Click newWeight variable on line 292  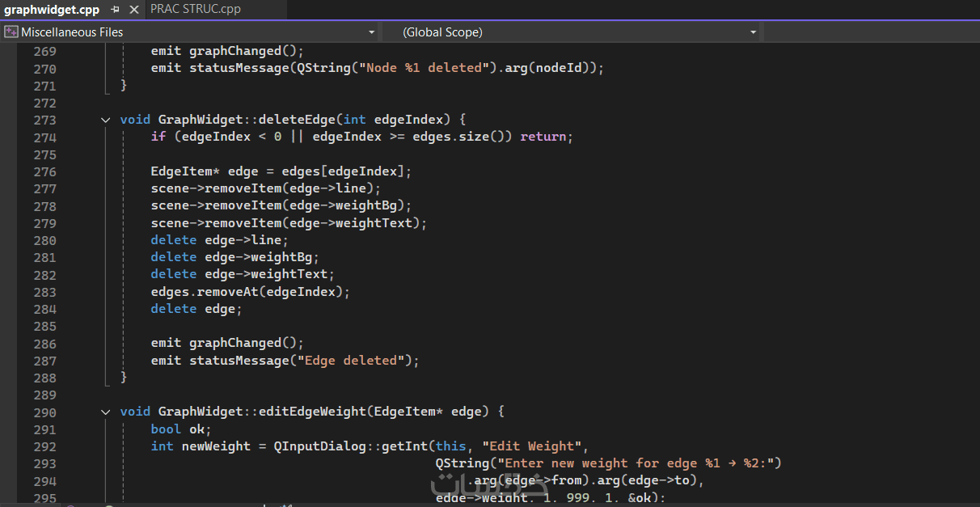(x=216, y=446)
